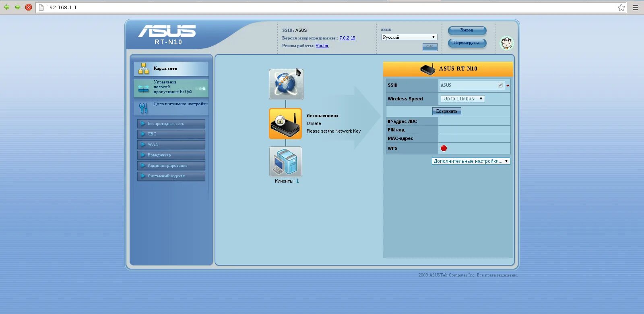Click the clients count link 1
Image resolution: width=644 pixels, height=314 pixels.
tap(297, 181)
